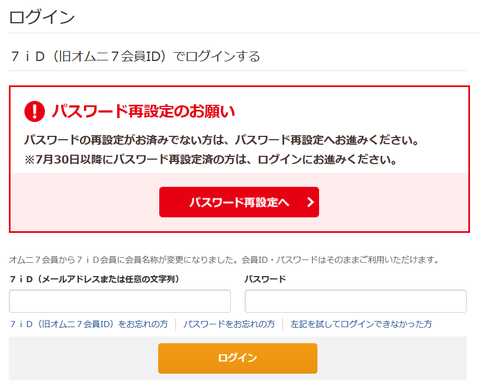Click the 7iD（メールアドレスまたは任意の文字列）field label

pyautogui.click(x=94, y=279)
